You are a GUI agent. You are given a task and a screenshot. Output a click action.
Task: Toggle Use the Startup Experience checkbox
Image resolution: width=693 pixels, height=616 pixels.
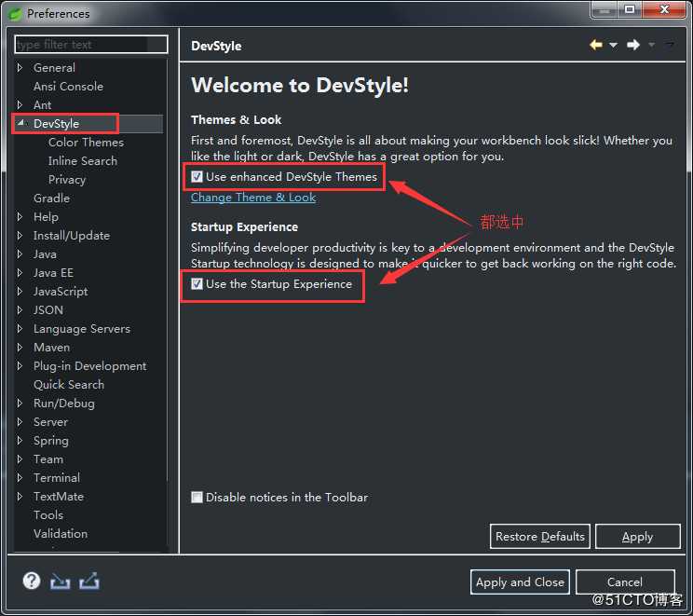point(197,284)
